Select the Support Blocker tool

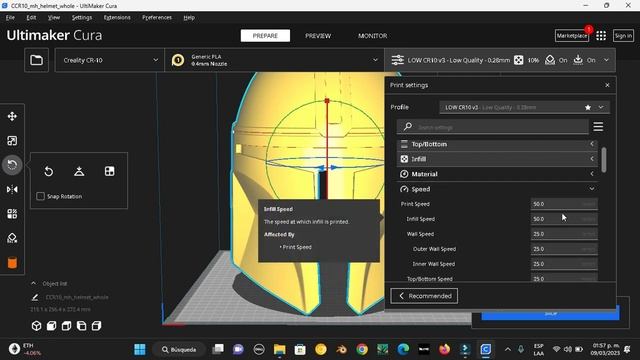click(12, 238)
